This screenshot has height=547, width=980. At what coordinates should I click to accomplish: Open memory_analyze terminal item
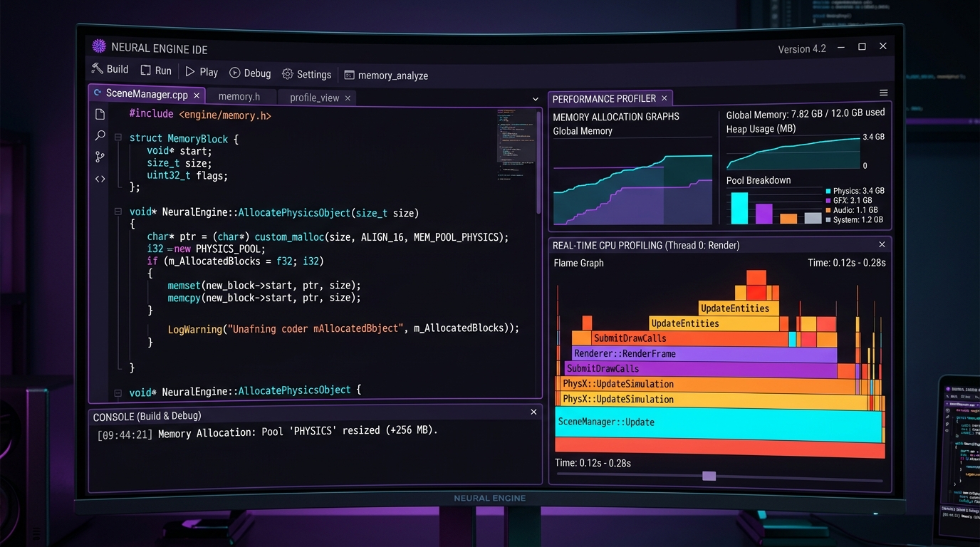pyautogui.click(x=386, y=75)
